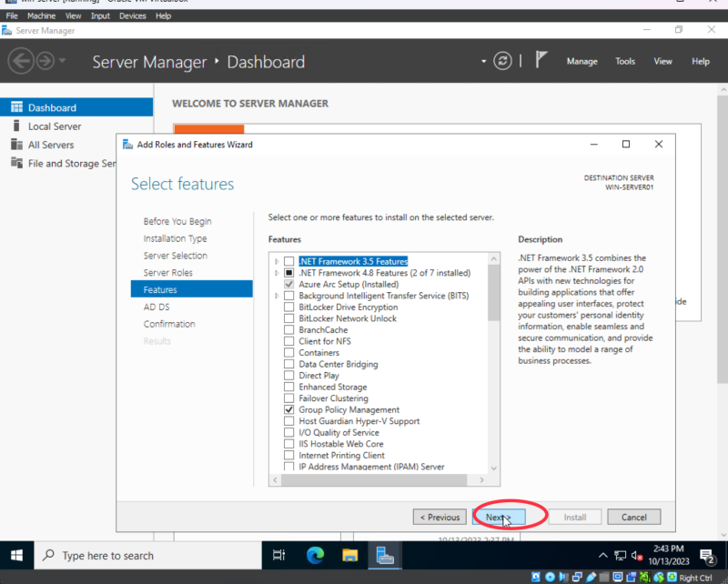This screenshot has width=728, height=584.
Task: Uncheck Group Policy Management feature
Action: [288, 409]
